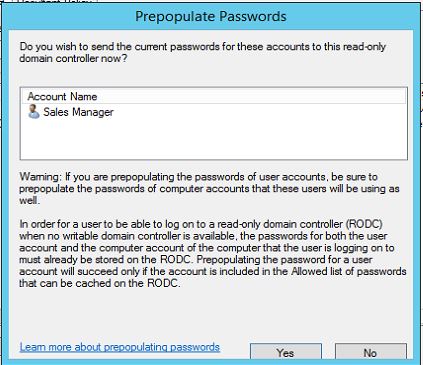The width and height of the screenshot is (423, 365).
Task: Click the 'well.' line ending the warning
Action: (x=29, y=200)
